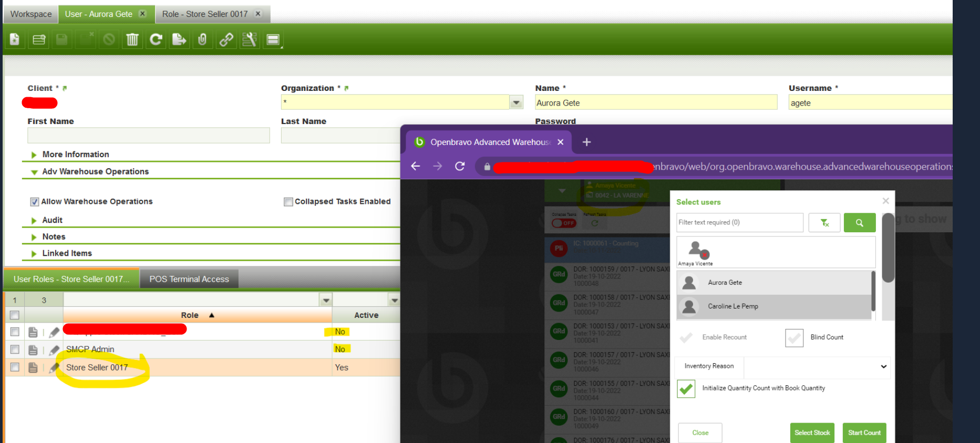Open form for the SMCP Admin row
The width and height of the screenshot is (980, 443).
33,350
